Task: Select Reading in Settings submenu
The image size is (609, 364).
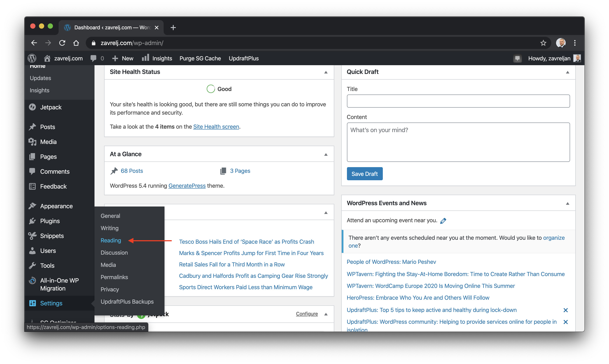Action: coord(111,240)
